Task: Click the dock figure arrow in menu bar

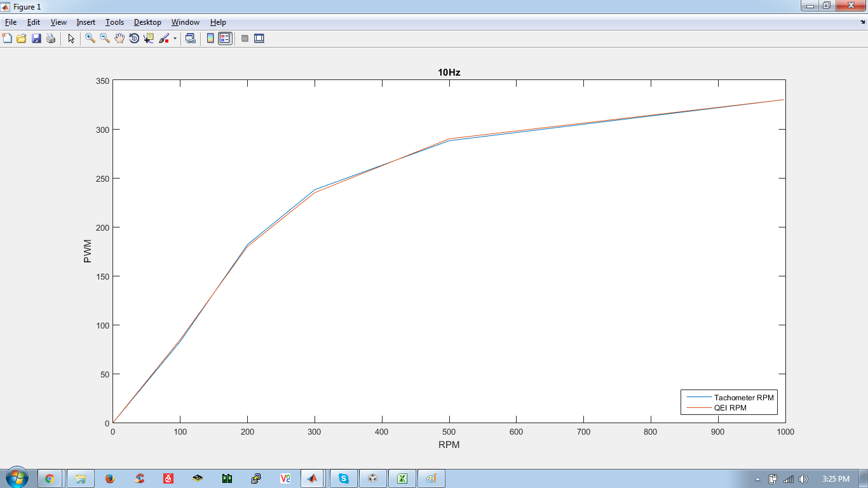Action: 862,22
